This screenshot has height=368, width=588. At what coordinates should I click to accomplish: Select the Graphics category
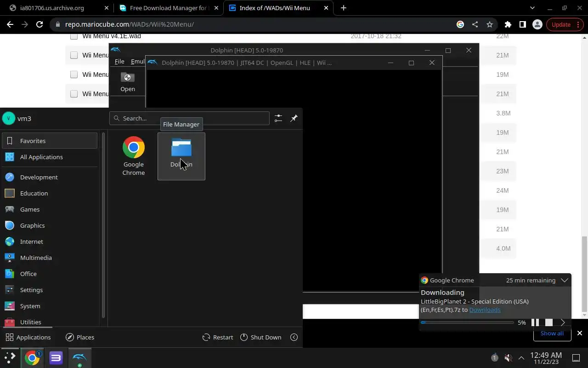50,225
